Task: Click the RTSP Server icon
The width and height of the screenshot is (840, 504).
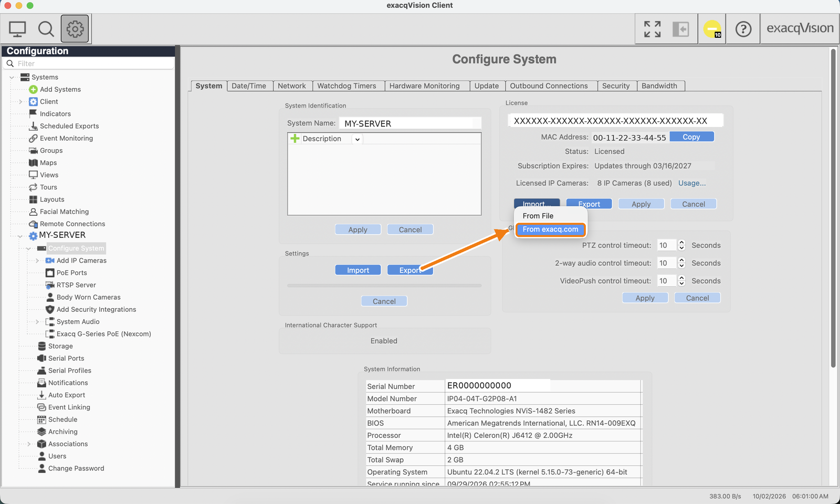Action: (x=50, y=285)
